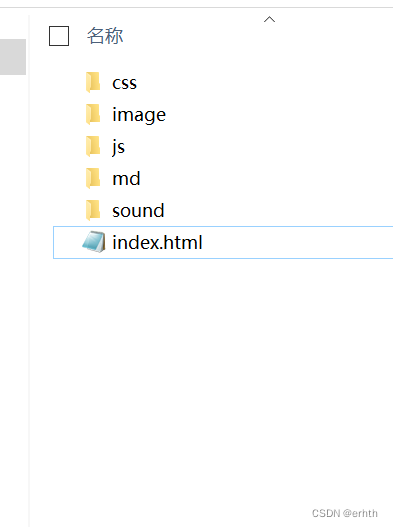393x527 pixels.
Task: Sort files by the 名称 column header
Action: pyautogui.click(x=105, y=36)
